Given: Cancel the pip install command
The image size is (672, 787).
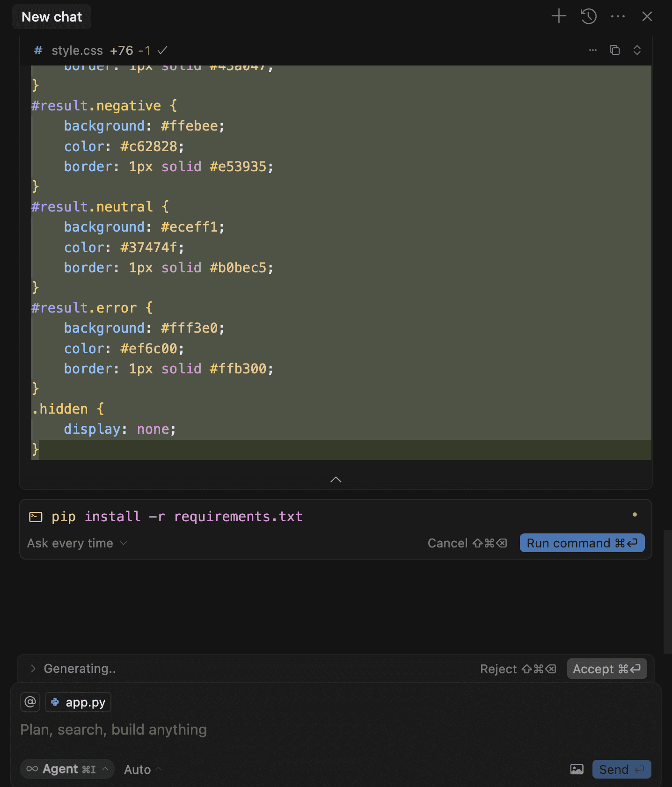Looking at the screenshot, I should click(467, 543).
